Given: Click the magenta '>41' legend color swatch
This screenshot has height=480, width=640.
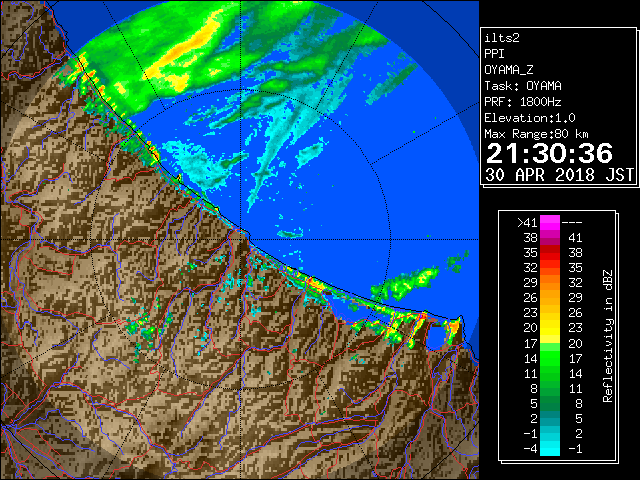Looking at the screenshot, I should [x=550, y=222].
